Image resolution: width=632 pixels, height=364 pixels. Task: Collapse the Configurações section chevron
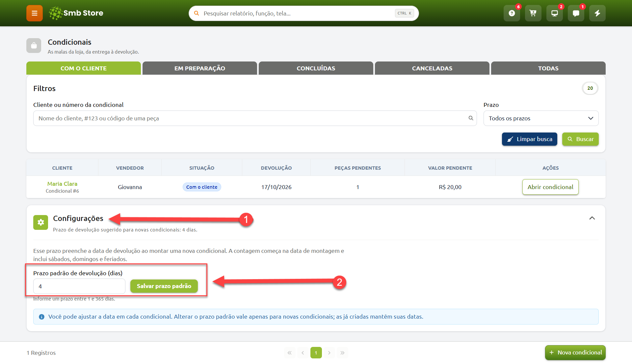click(x=592, y=218)
